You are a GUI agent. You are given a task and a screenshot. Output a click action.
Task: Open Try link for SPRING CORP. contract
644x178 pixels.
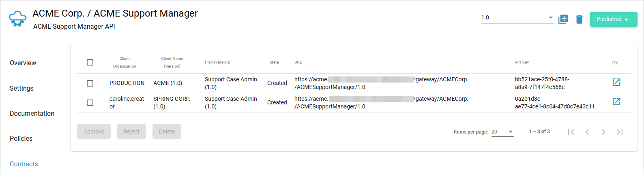(616, 102)
